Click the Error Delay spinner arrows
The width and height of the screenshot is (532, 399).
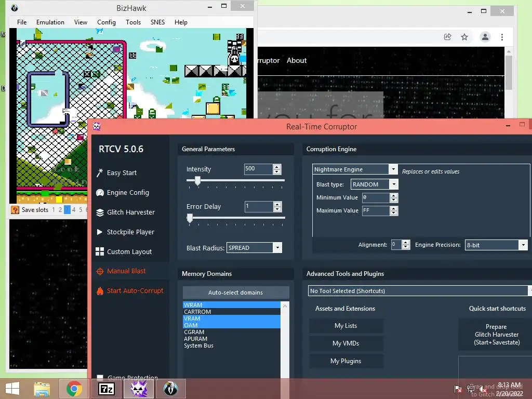277,206
